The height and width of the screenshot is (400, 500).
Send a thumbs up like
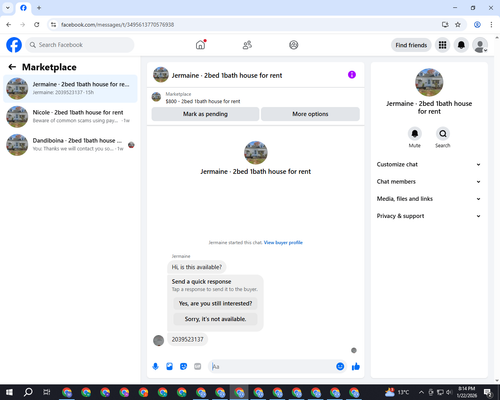click(x=356, y=367)
